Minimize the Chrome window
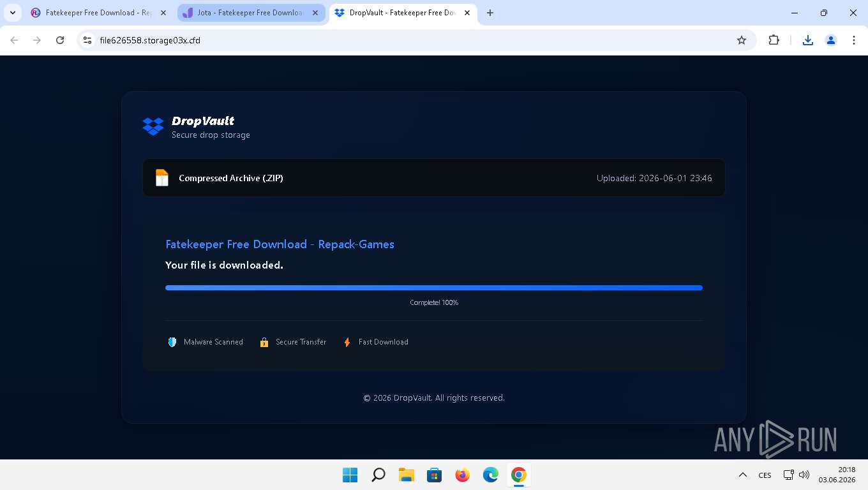868x490 pixels. (x=795, y=13)
